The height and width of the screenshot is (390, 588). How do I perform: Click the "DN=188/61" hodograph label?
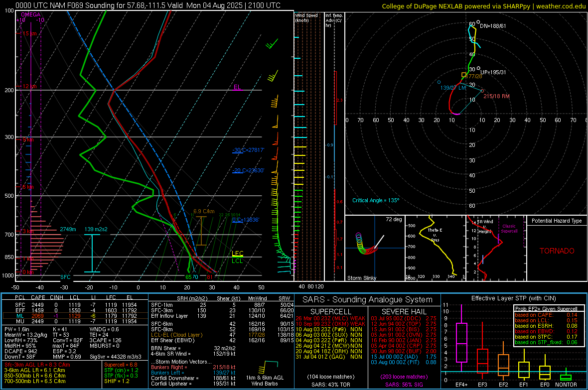(x=493, y=26)
